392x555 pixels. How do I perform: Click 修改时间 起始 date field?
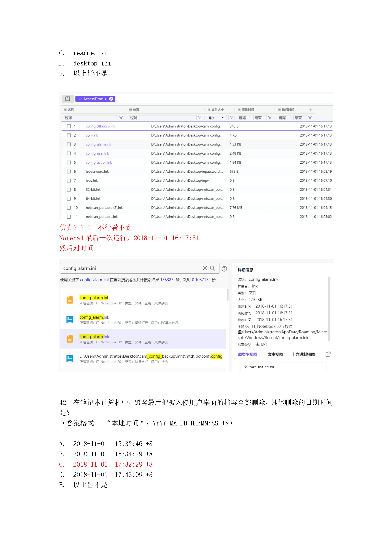244,118
